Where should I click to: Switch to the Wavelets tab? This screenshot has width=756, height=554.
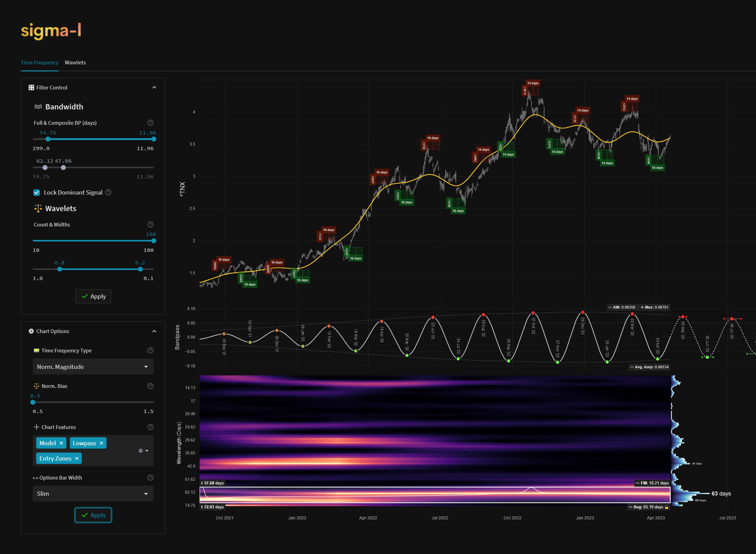(75, 63)
